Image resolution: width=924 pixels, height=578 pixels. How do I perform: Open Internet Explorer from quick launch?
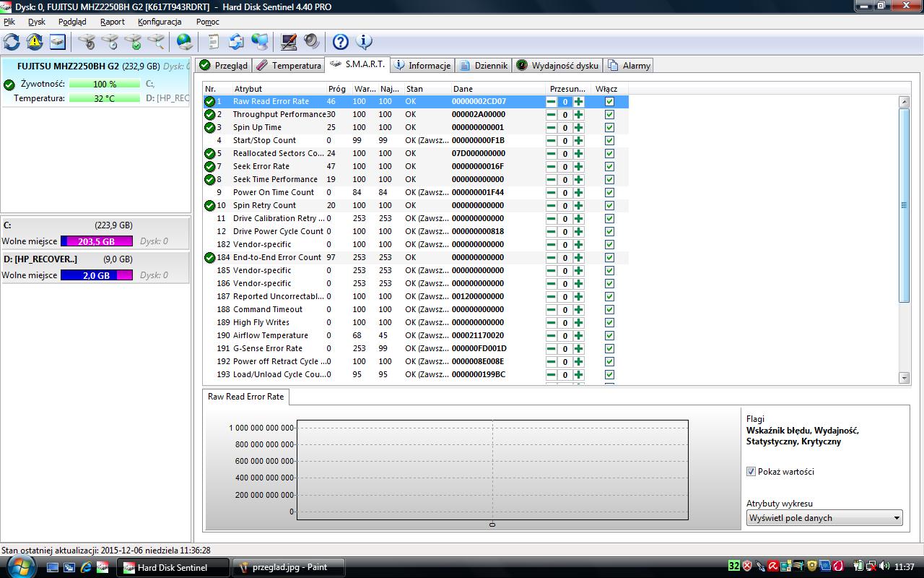[x=86, y=567]
